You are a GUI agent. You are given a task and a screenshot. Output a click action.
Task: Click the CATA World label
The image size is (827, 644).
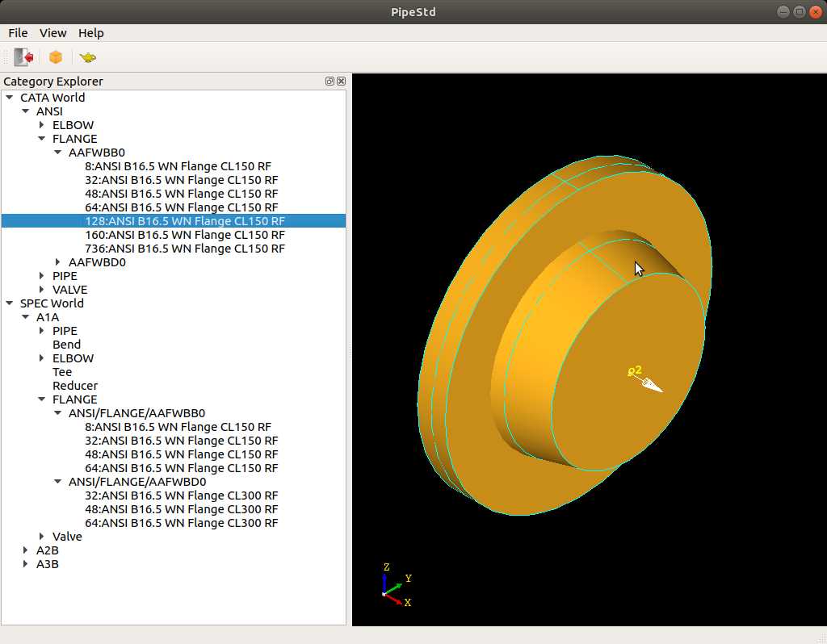52,98
